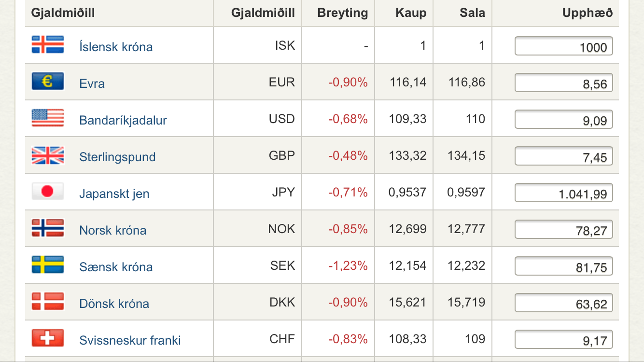
Task: Click the Euro flag icon
Action: pyautogui.click(x=48, y=81)
